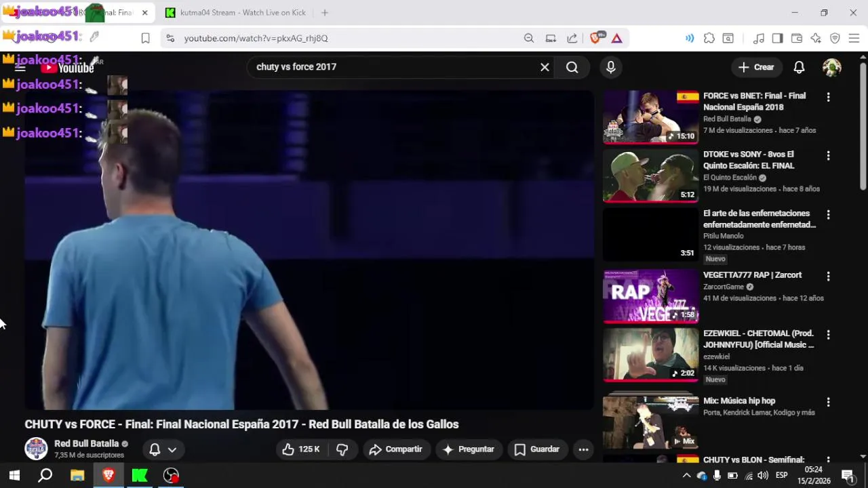The width and height of the screenshot is (868, 488).
Task: Open options menu for DTOKE vs SONY video
Action: [828, 156]
